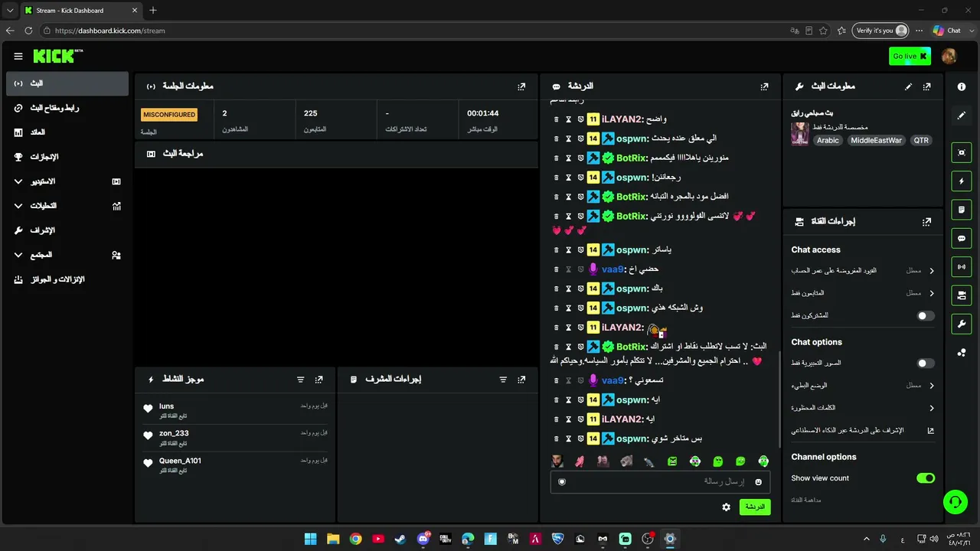The width and height of the screenshot is (980, 551).
Task: Click the Verify it's you button
Action: pos(881,31)
